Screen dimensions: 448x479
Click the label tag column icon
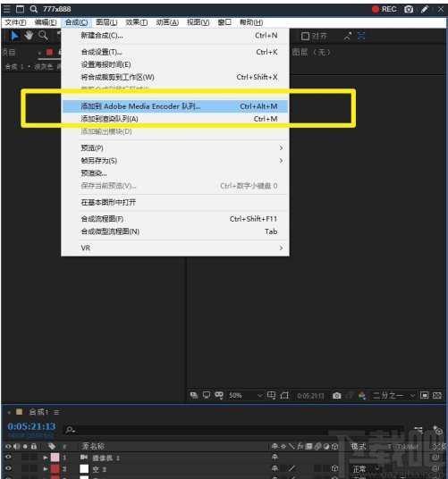(x=52, y=446)
